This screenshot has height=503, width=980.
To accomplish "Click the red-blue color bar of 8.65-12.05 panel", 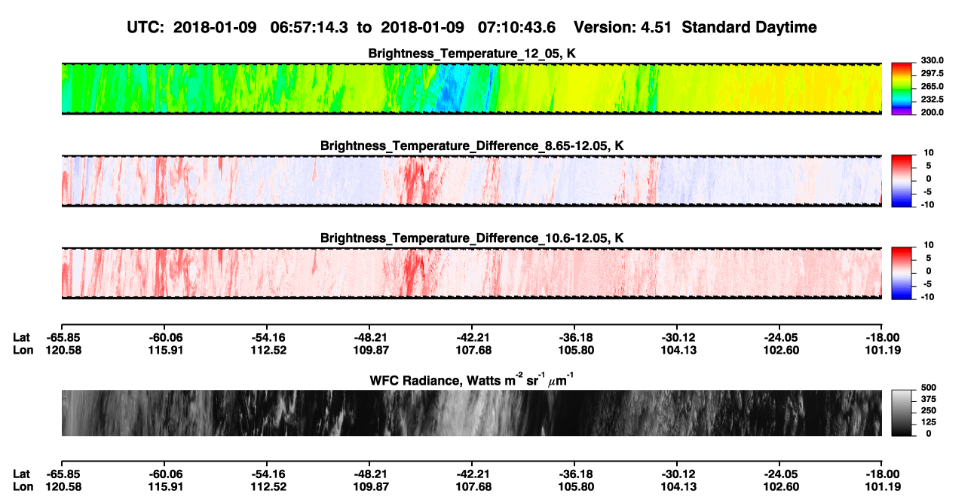I will click(901, 181).
